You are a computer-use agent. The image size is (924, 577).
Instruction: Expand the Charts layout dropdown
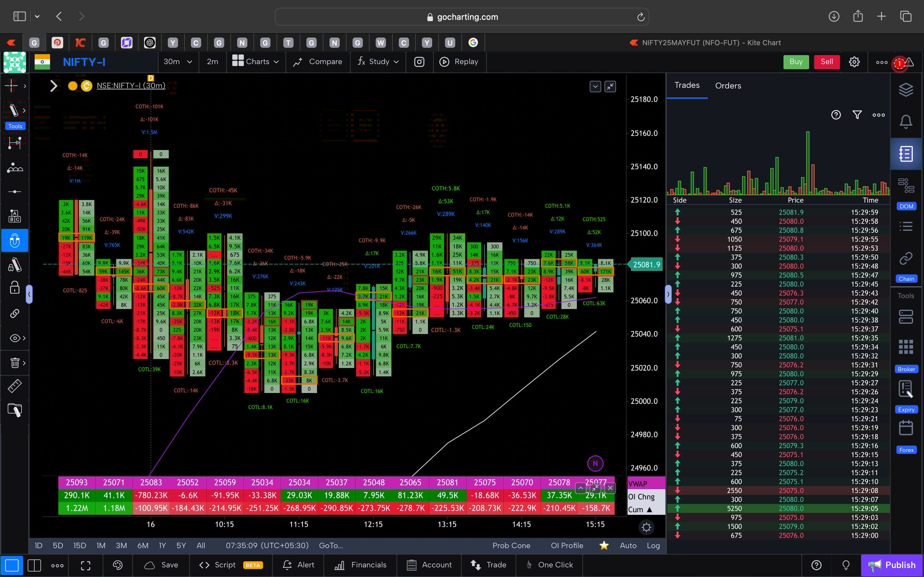(x=255, y=62)
